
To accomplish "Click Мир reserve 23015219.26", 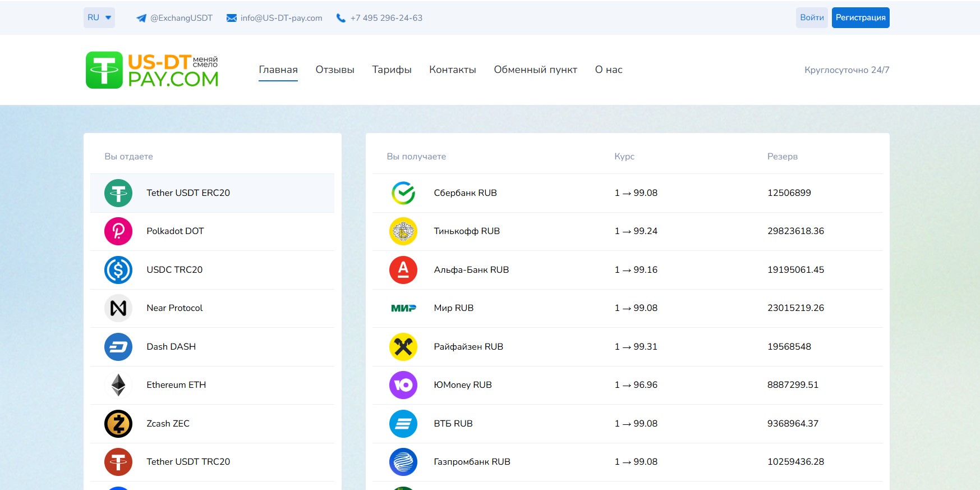I will (795, 308).
